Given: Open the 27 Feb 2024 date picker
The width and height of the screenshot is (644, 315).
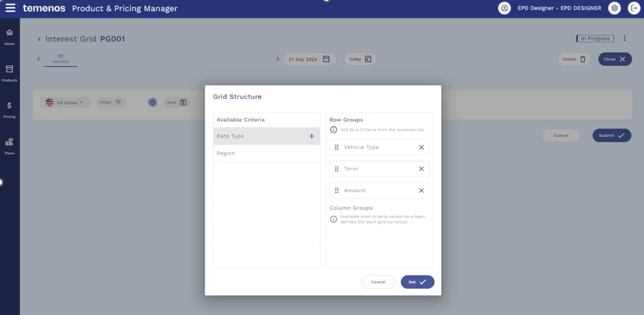Looking at the screenshot, I should pyautogui.click(x=310, y=59).
